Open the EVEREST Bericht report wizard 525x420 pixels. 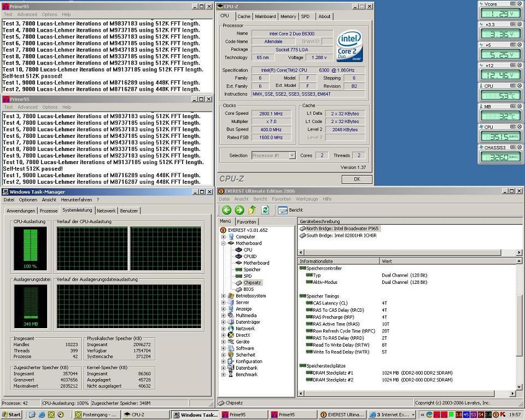click(290, 210)
